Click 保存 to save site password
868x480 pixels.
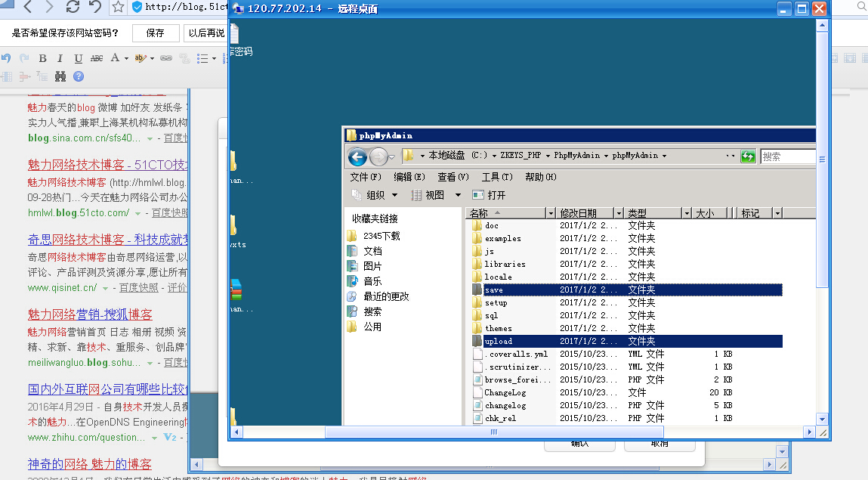coord(156,33)
